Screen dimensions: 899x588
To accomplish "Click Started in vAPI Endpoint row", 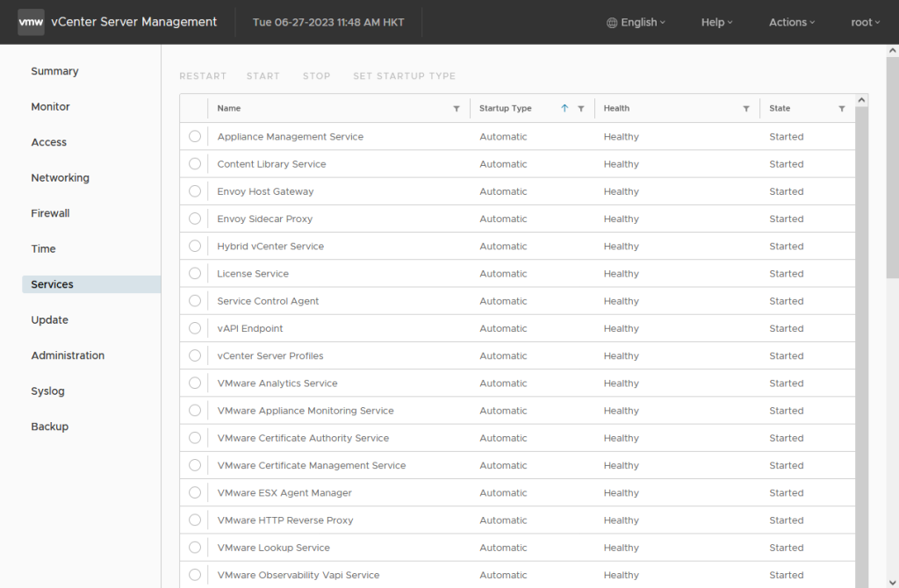I will click(x=786, y=328).
